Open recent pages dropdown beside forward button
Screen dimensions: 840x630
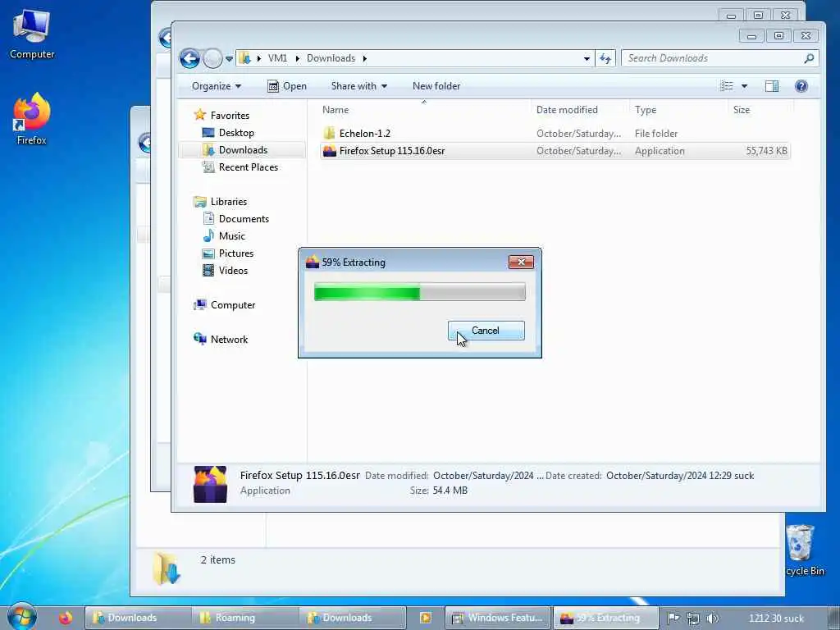(230, 59)
